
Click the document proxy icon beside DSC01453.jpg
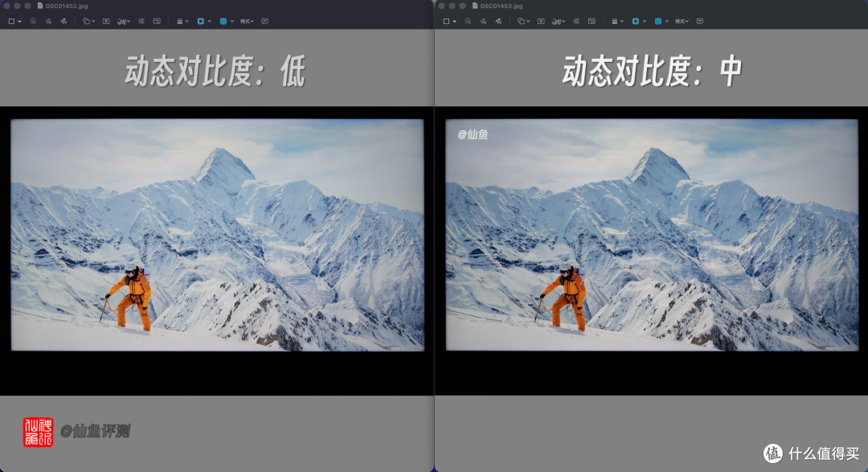[x=475, y=6]
